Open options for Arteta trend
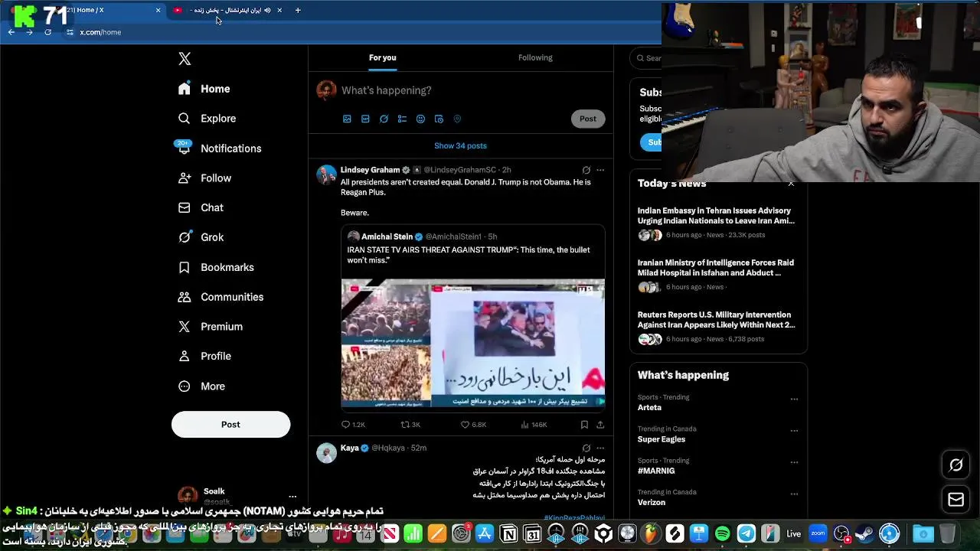Viewport: 980px width, 551px height. [x=794, y=399]
